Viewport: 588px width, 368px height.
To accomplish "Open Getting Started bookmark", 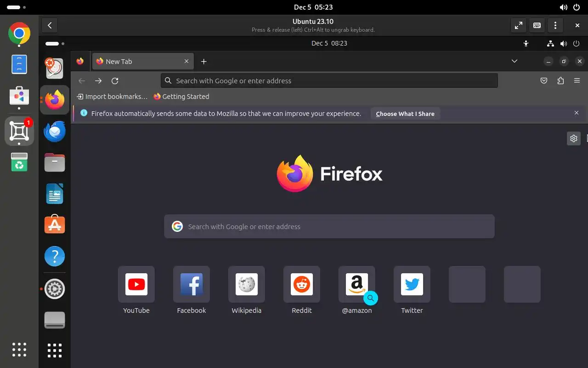I will click(x=181, y=97).
